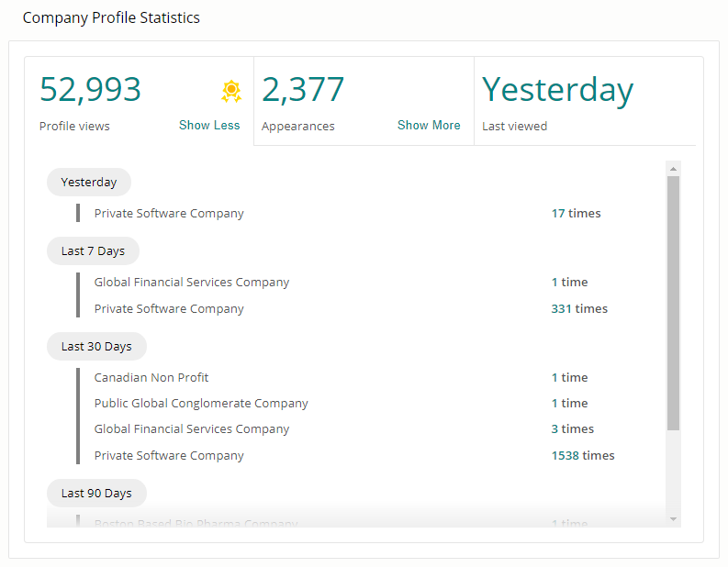
Task: Click the Company Profile Statistics heading
Action: [x=111, y=17]
